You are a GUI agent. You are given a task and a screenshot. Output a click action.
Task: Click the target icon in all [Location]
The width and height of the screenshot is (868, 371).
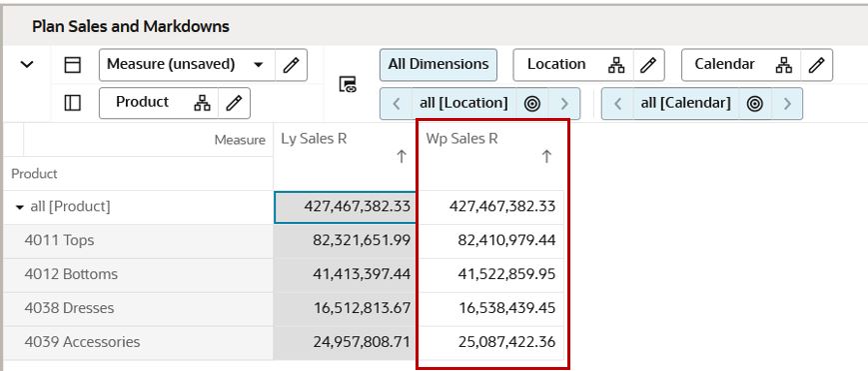click(x=532, y=103)
